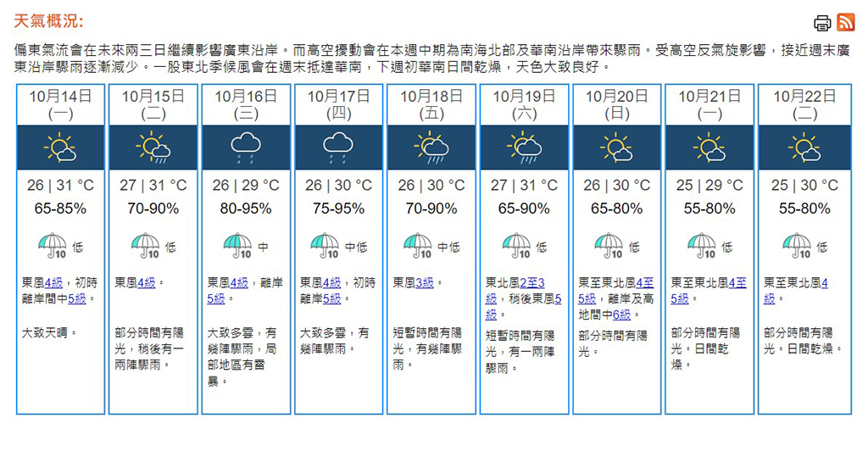Click the printer icon

822,23
